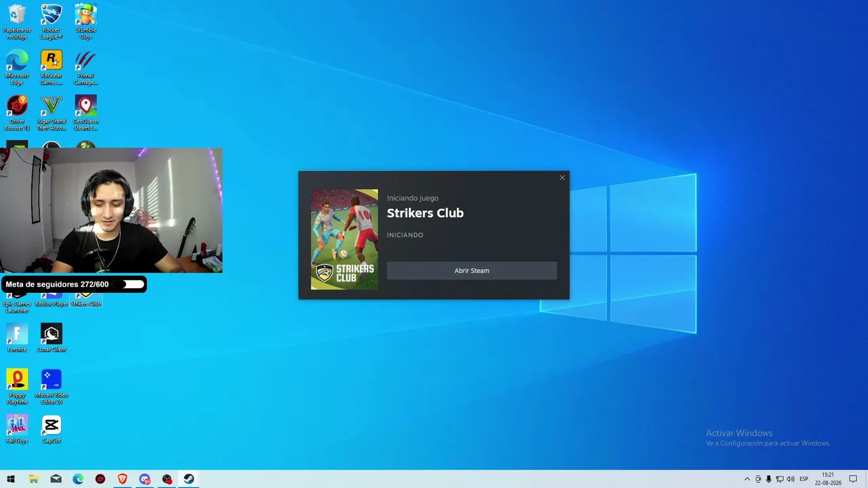Select the GeoGuessr Steam Edition shortcut

click(85, 113)
